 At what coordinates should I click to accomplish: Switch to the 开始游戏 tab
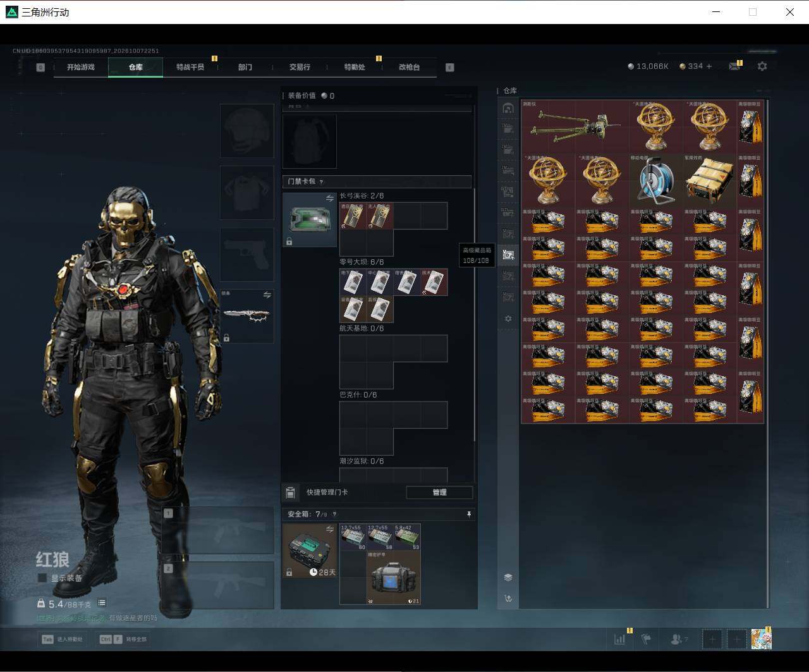pos(81,67)
